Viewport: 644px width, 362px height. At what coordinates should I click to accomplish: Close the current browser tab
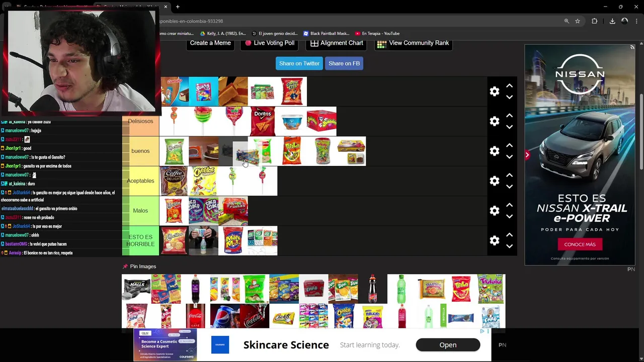(166, 7)
